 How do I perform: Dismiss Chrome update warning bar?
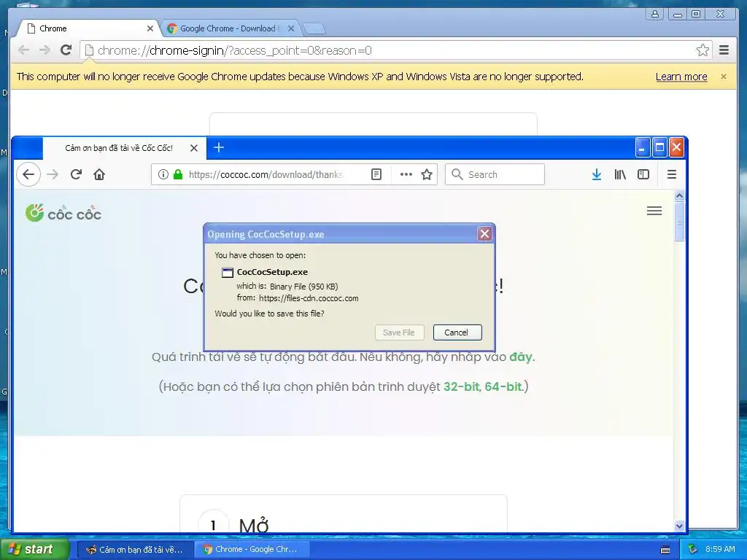[723, 76]
